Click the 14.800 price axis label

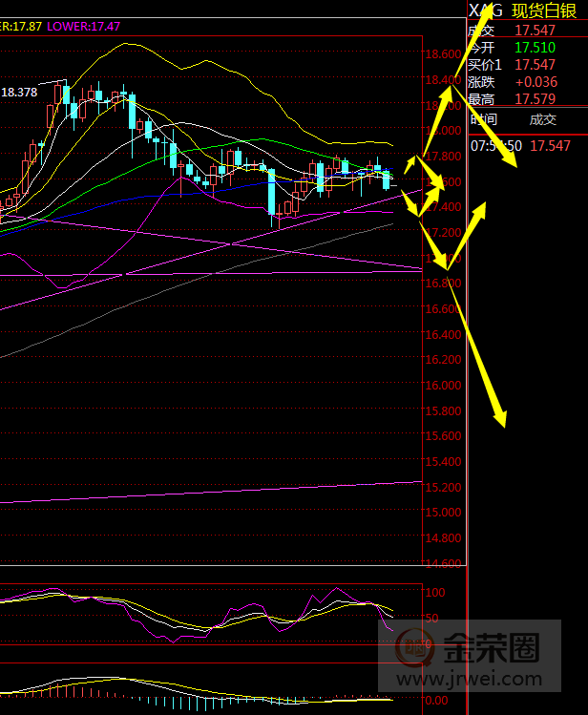[443, 538]
